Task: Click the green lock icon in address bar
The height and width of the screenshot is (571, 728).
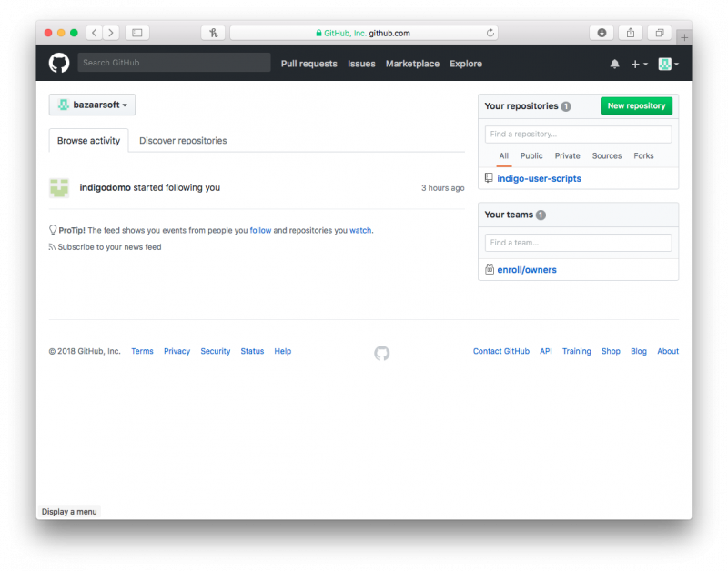Action: [319, 33]
